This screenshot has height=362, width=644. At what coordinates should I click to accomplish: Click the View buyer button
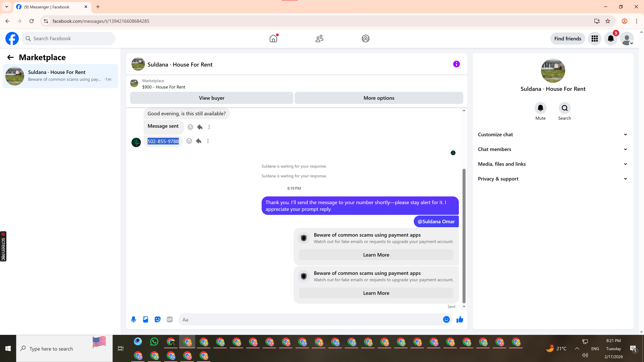[x=211, y=98]
